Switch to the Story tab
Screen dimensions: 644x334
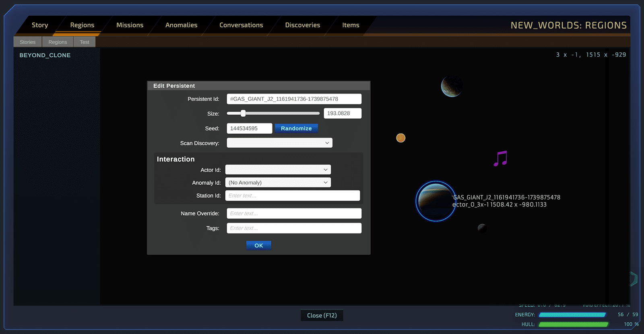coord(40,25)
